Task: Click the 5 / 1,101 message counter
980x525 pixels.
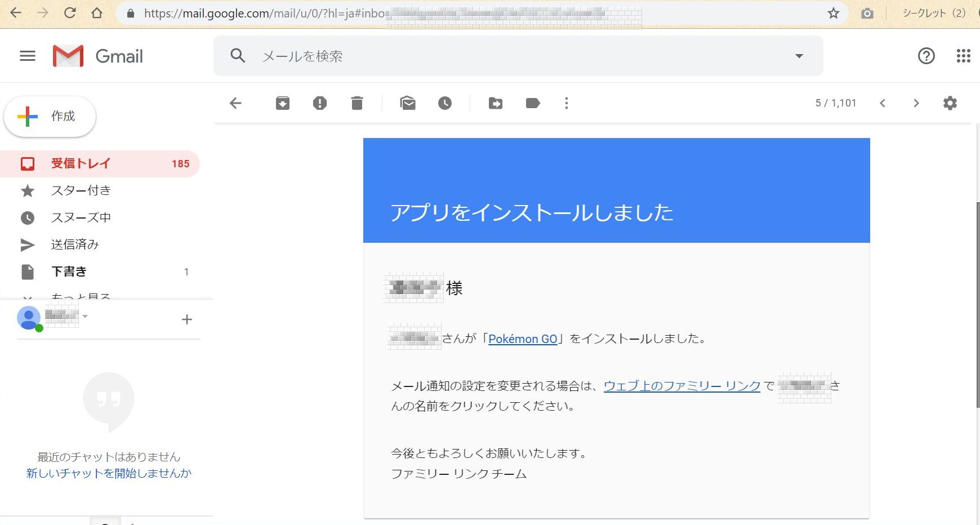Action: point(836,103)
